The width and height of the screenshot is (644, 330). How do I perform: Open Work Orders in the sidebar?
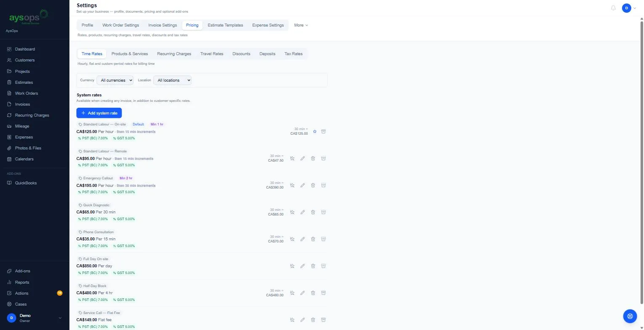(26, 93)
